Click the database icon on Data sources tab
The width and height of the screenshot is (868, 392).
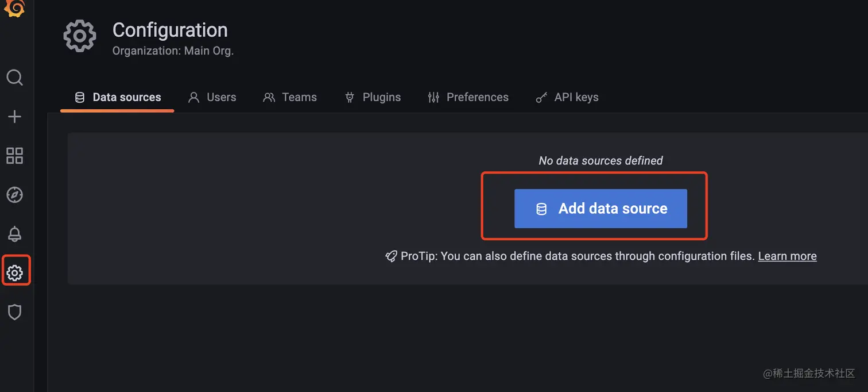tap(79, 97)
